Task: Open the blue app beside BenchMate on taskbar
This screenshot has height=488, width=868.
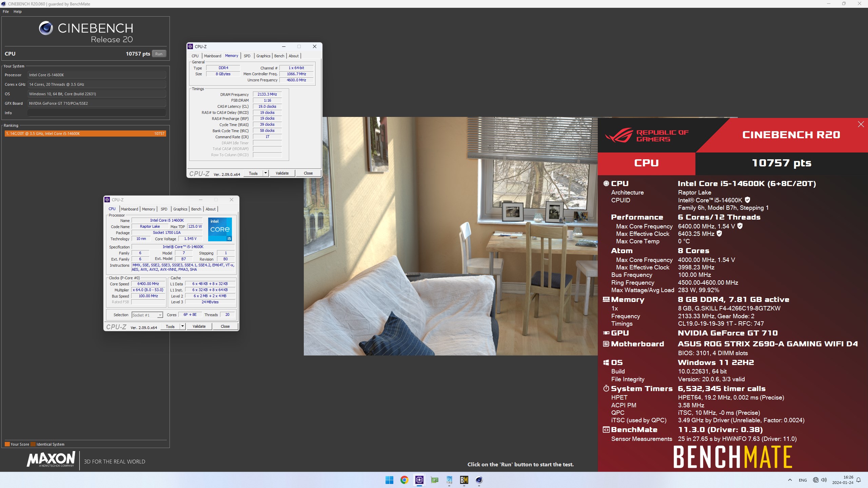Action: tap(449, 480)
